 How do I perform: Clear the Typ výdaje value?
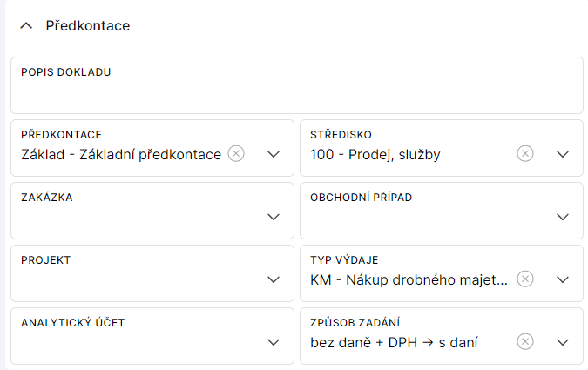click(525, 279)
